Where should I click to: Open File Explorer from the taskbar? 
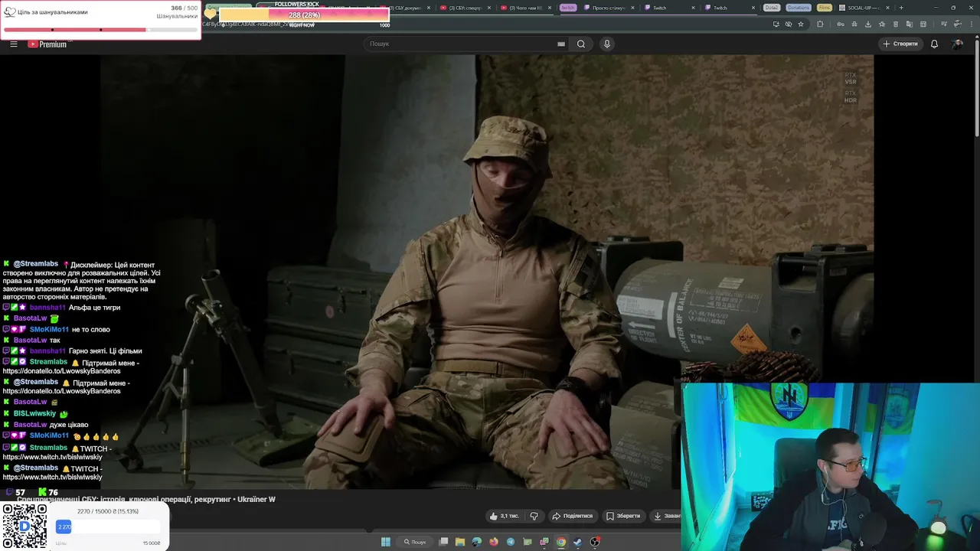click(460, 542)
